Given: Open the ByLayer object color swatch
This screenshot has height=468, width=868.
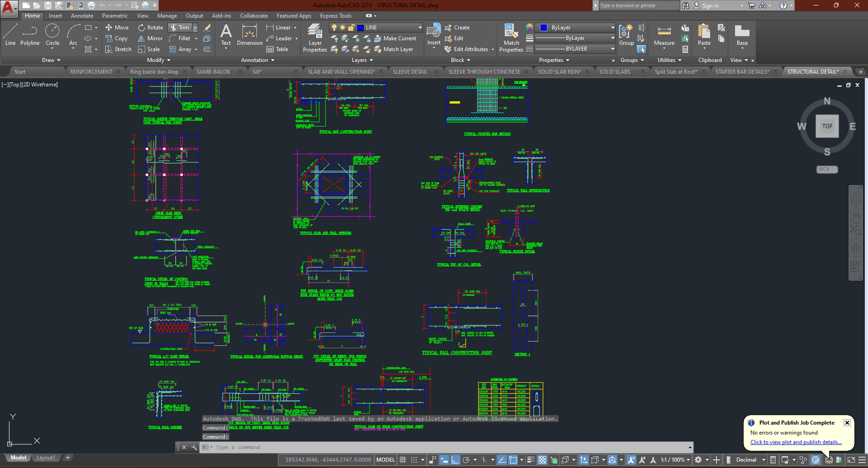Looking at the screenshot, I should click(x=544, y=28).
